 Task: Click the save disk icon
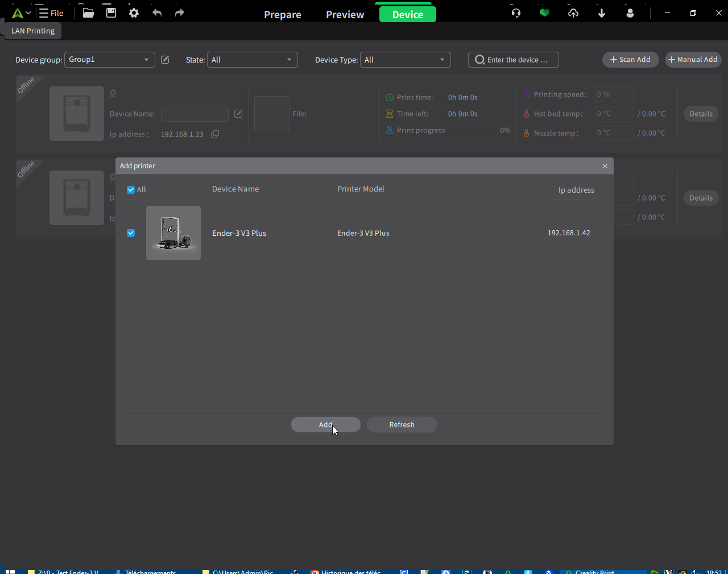(x=111, y=13)
